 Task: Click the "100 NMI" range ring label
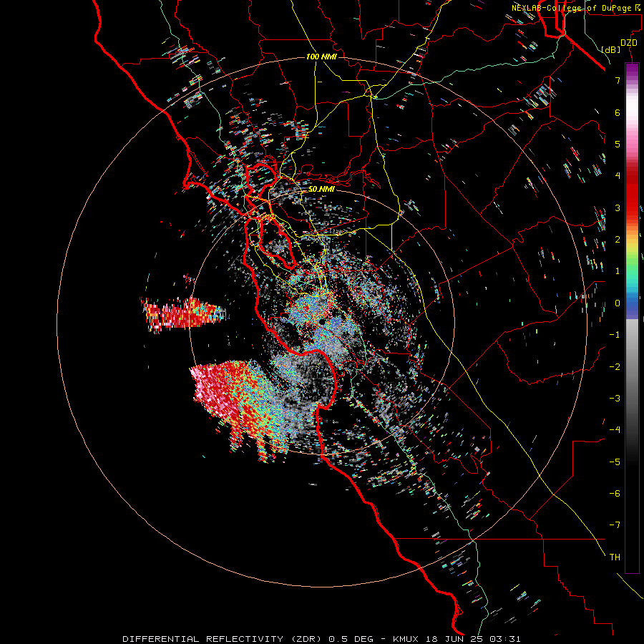[321, 57]
